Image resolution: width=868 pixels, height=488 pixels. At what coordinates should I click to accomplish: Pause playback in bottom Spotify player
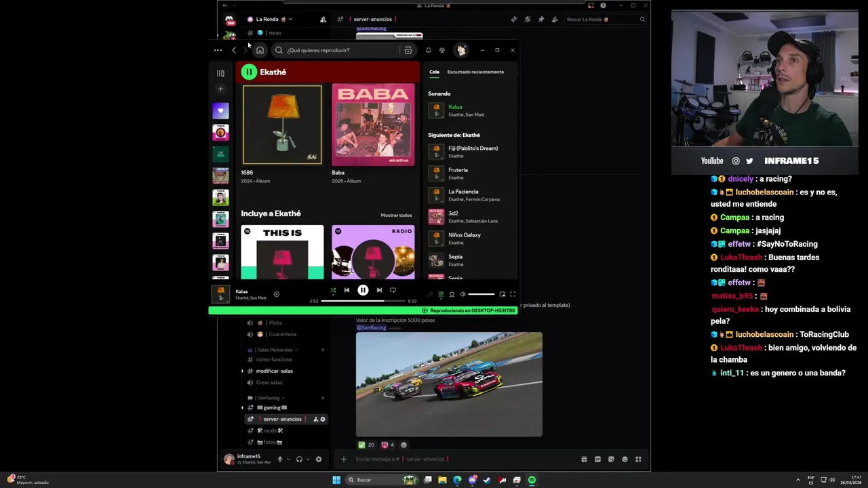(x=363, y=290)
